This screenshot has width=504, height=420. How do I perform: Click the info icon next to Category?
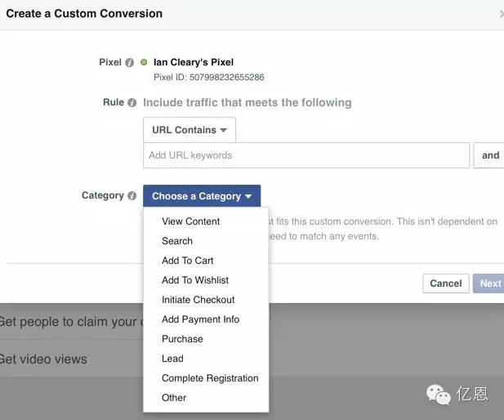coord(132,195)
